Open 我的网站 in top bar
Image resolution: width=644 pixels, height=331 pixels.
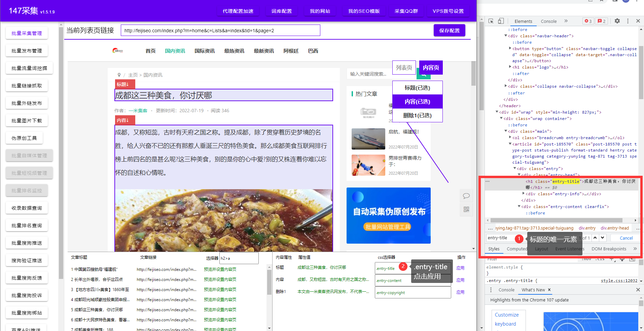click(320, 11)
